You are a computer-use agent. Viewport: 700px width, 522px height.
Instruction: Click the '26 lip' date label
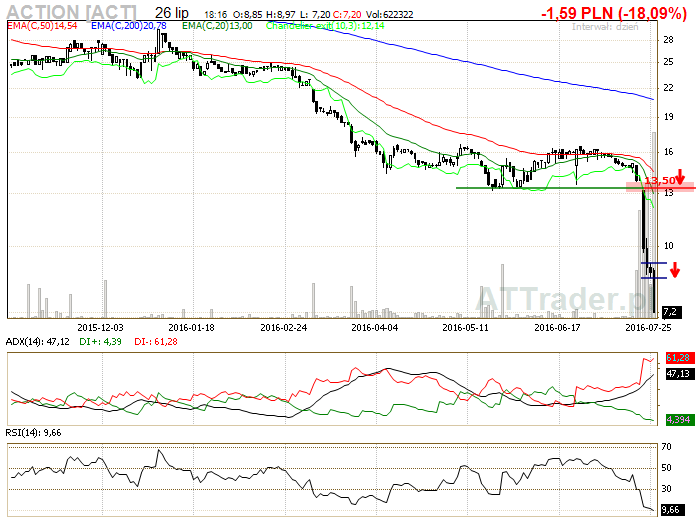(172, 13)
